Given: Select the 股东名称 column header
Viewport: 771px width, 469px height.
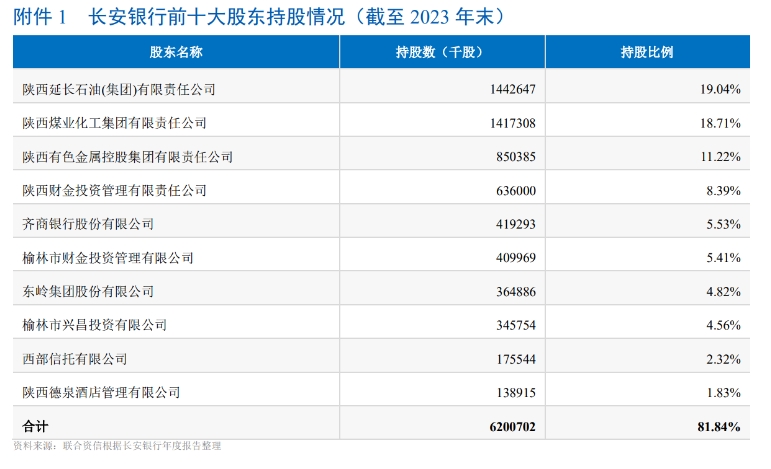Looking at the screenshot, I should coord(176,52).
